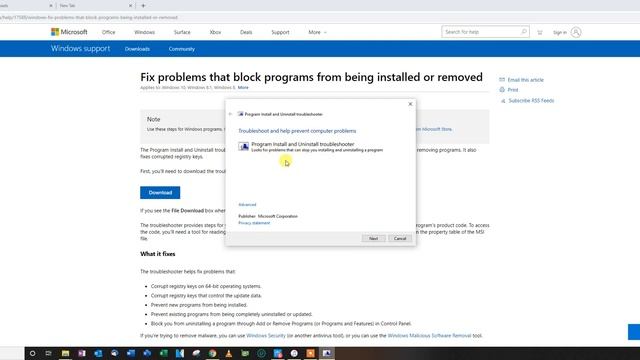Click the blue Download button

tap(160, 193)
